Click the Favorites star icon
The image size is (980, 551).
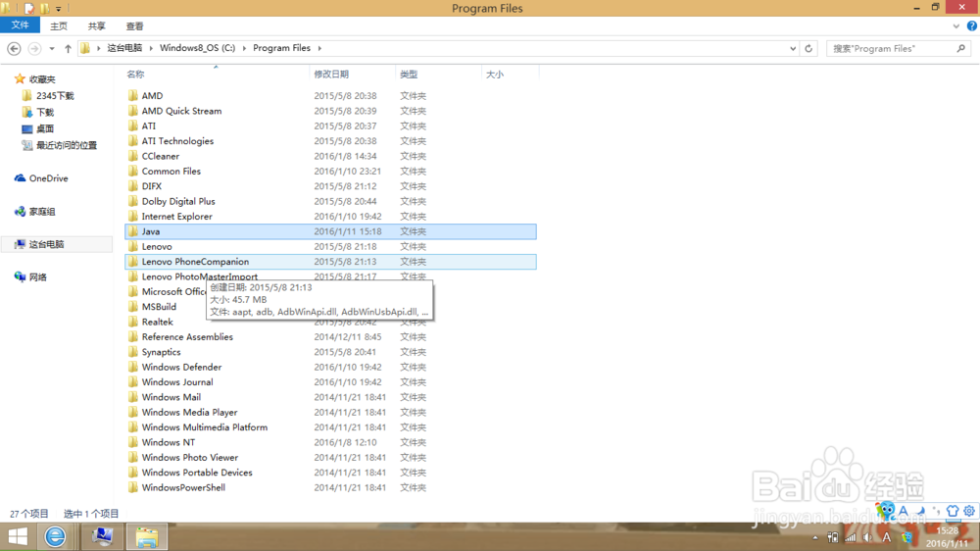pos(20,78)
